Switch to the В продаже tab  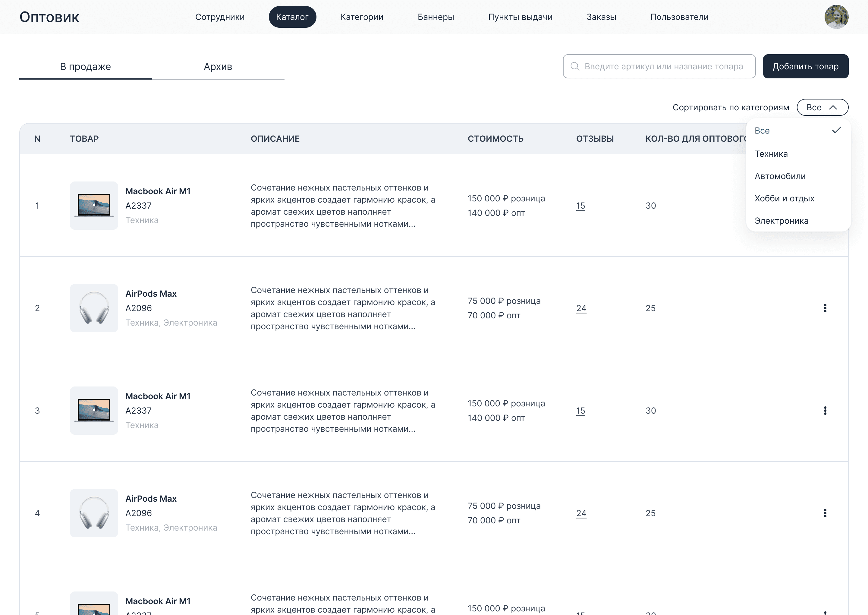tap(86, 67)
